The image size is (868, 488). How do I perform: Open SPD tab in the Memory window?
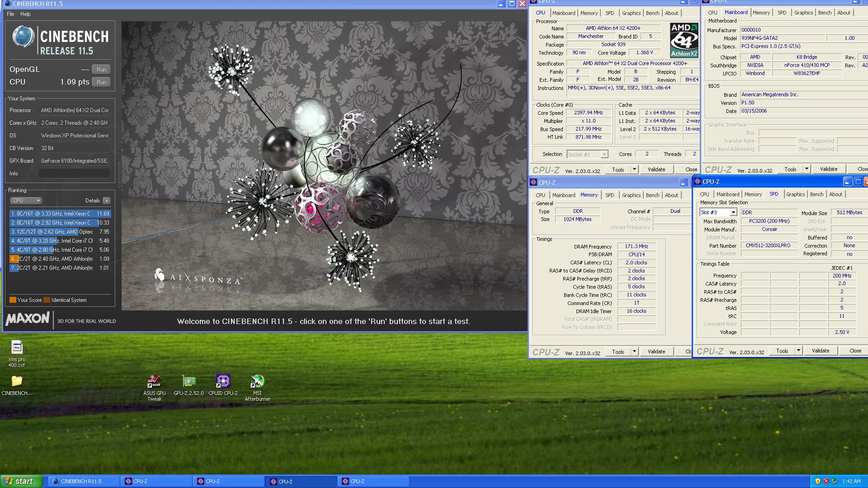tap(609, 195)
